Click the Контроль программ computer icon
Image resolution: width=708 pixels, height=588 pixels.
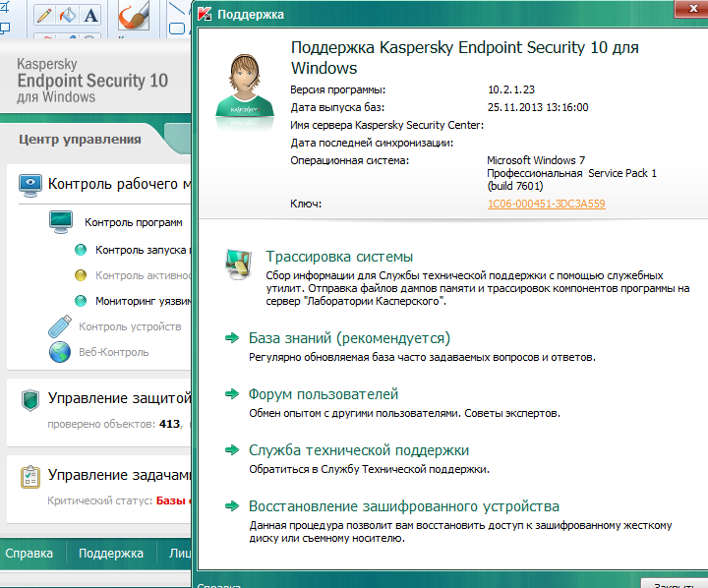[x=61, y=222]
